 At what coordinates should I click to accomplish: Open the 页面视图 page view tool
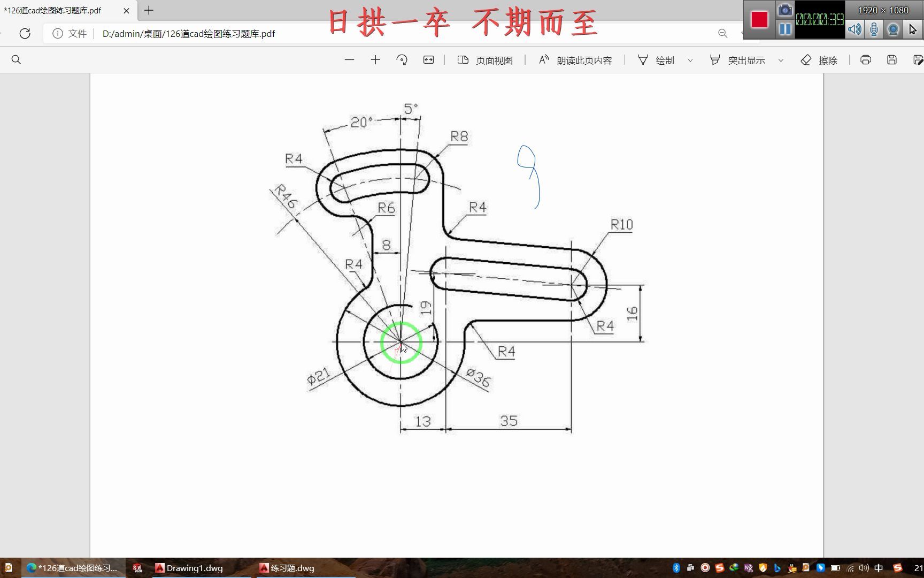[484, 60]
